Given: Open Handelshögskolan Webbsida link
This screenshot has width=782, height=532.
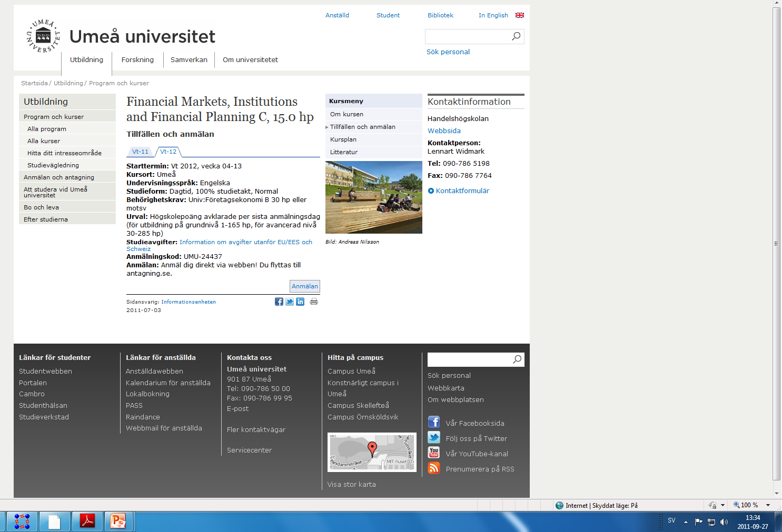Looking at the screenshot, I should tap(444, 131).
